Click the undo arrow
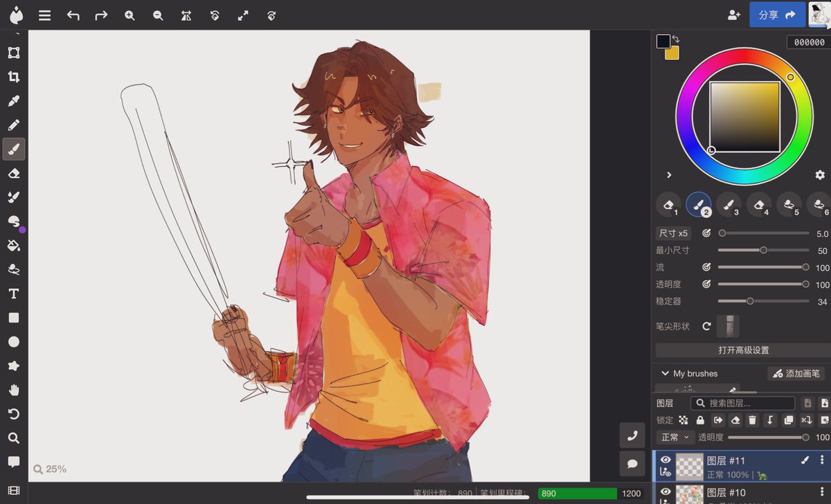The width and height of the screenshot is (831, 504). pyautogui.click(x=73, y=15)
